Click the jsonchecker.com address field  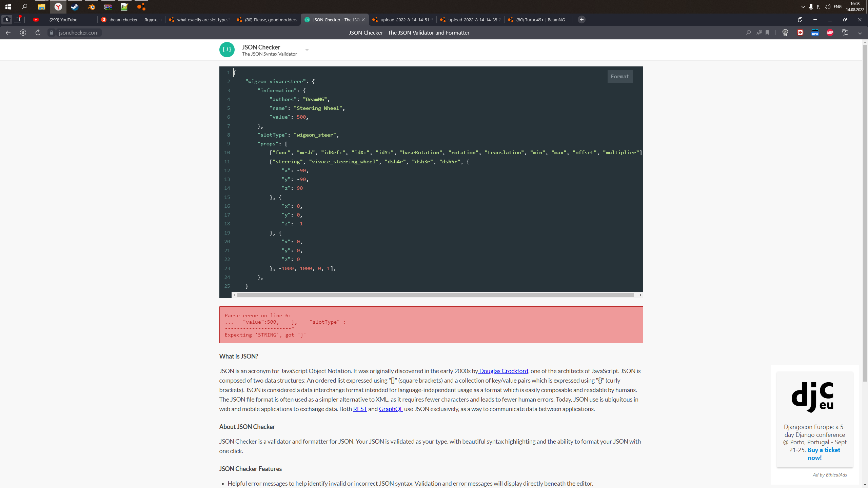click(79, 33)
